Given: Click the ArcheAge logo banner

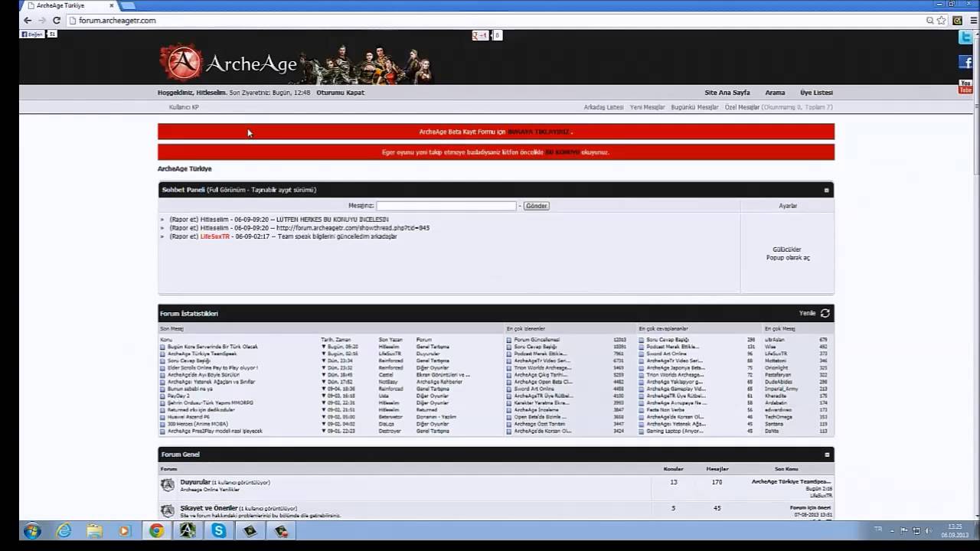Looking at the screenshot, I should tap(296, 64).
